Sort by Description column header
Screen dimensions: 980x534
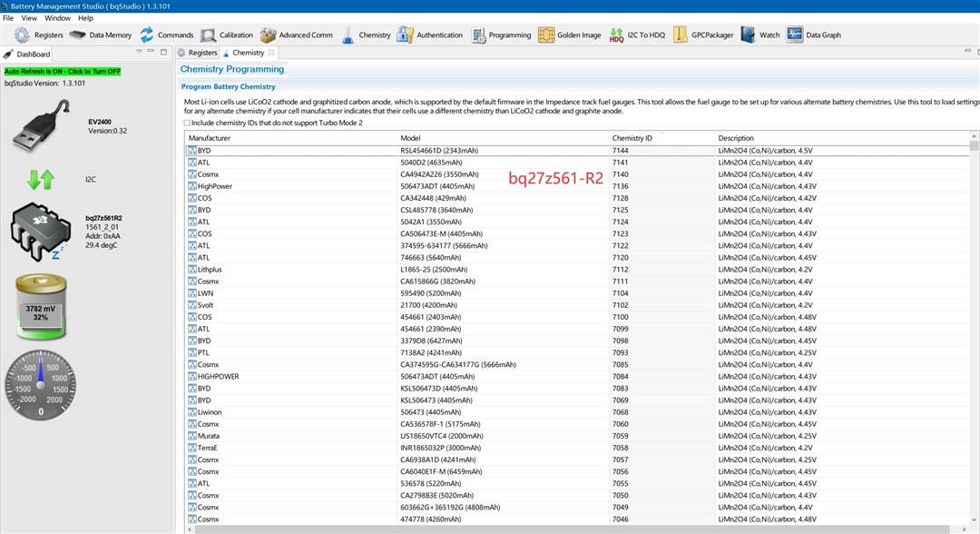842,138
